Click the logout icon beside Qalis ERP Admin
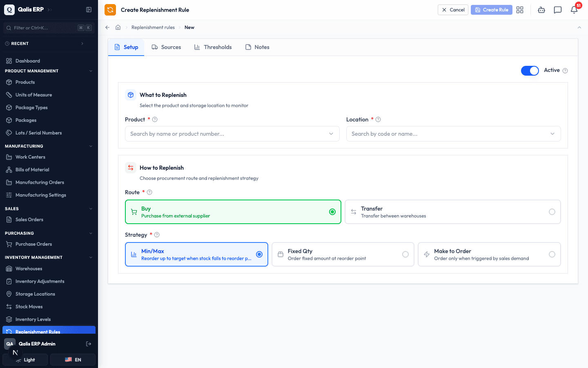 click(x=89, y=344)
